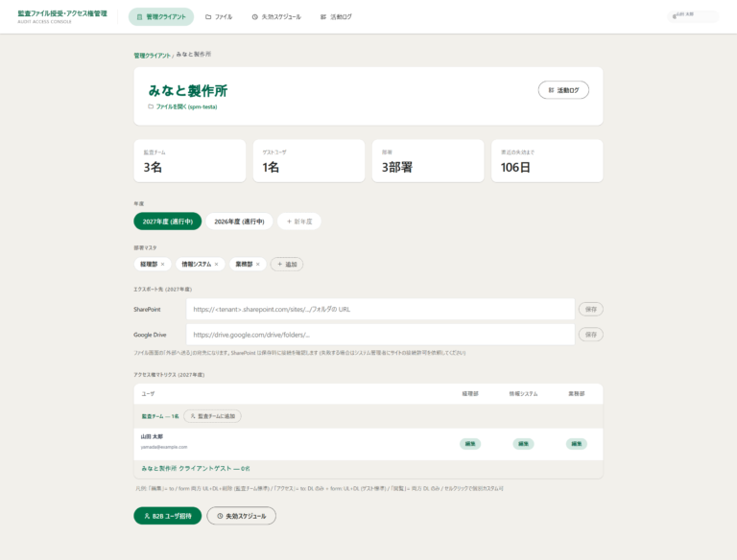Open the 失効スケジュール nav tab
This screenshot has width=737, height=560.
pos(276,17)
